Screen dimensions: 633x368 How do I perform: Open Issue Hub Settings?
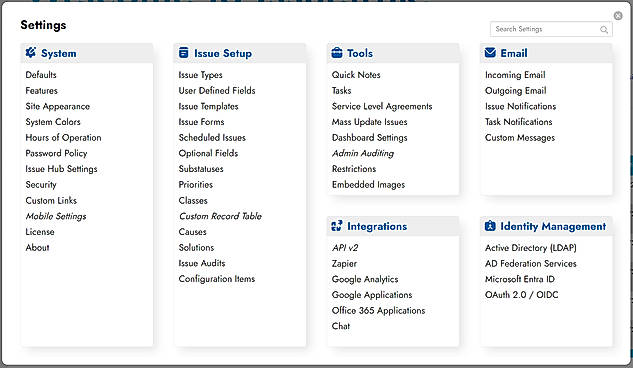(61, 169)
